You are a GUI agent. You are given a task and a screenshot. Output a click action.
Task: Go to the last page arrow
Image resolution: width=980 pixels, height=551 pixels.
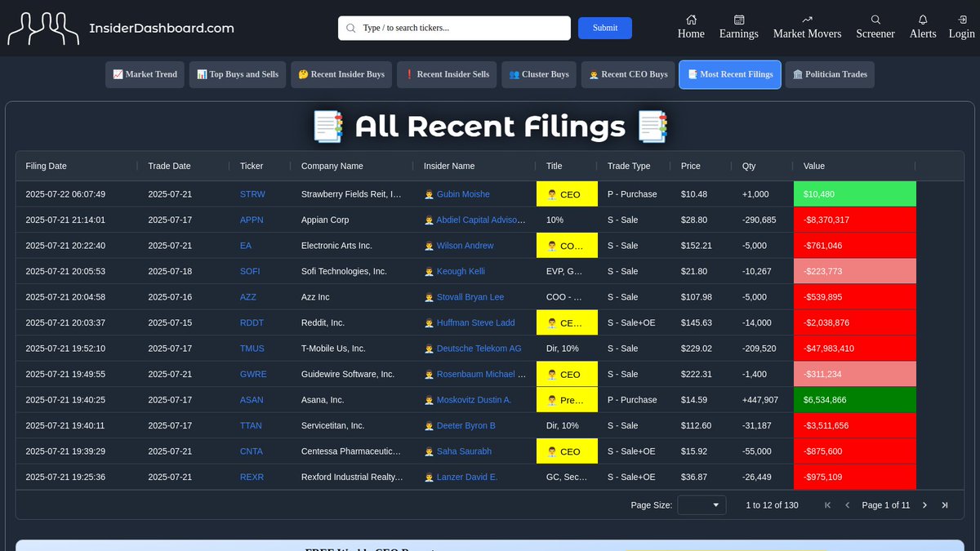pyautogui.click(x=945, y=505)
